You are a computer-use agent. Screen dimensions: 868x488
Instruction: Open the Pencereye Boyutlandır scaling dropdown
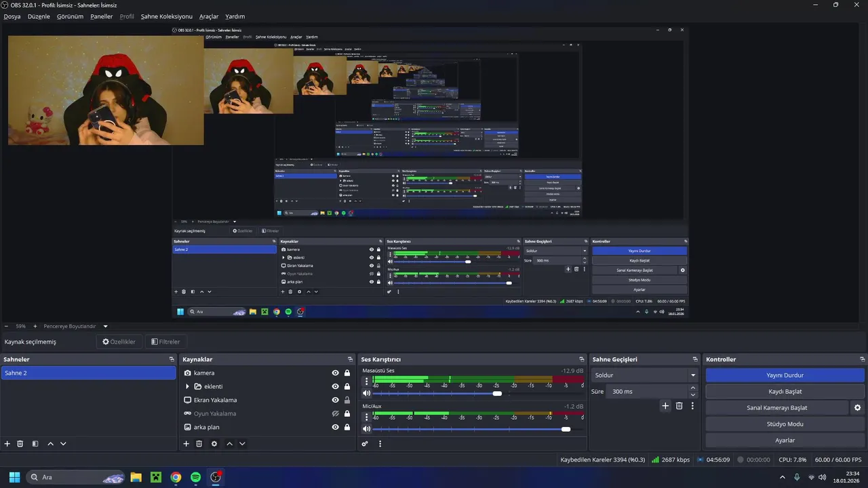click(x=76, y=326)
